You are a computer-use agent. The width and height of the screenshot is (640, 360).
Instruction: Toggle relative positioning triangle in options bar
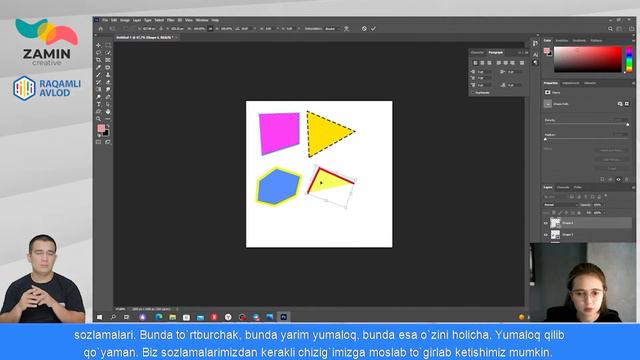[x=161, y=29]
